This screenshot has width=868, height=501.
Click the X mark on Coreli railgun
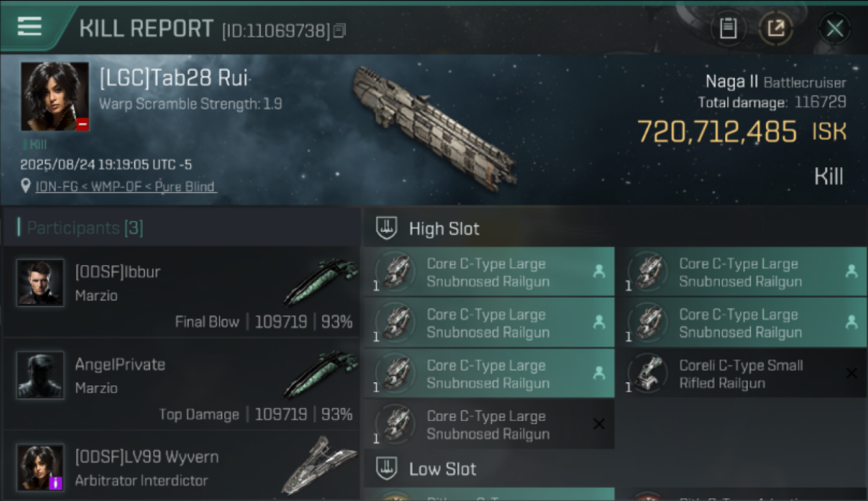click(x=851, y=373)
